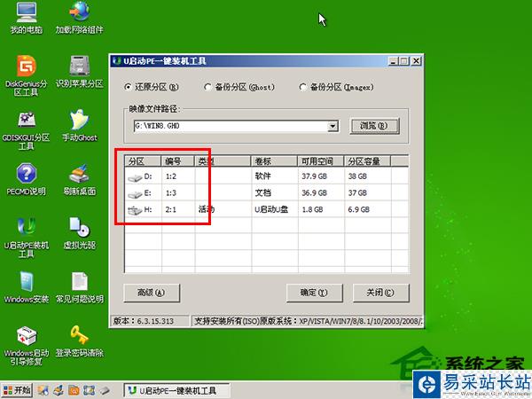Launch DiskGenius分区工具 from the desktop
Screen dimensions: 532x399
pyautogui.click(x=27, y=75)
